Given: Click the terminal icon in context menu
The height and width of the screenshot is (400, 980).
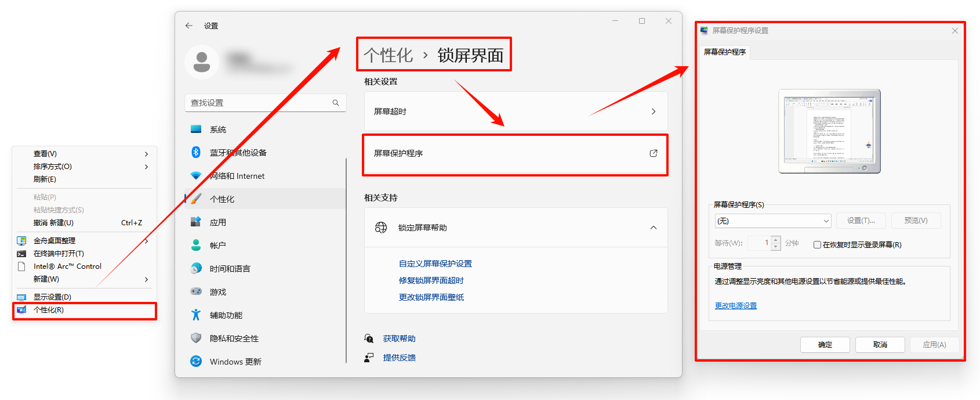Looking at the screenshot, I should tap(21, 254).
